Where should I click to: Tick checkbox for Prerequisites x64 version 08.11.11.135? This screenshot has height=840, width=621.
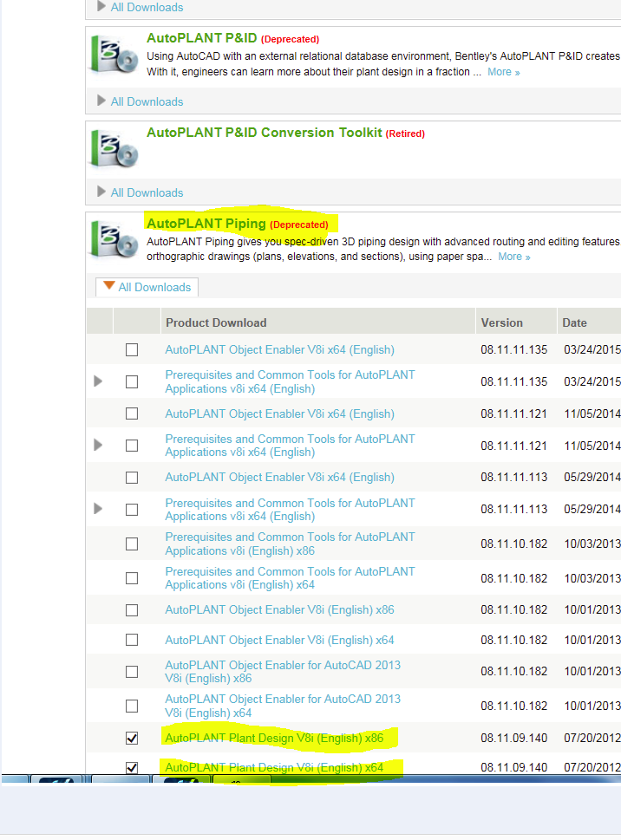click(x=132, y=382)
